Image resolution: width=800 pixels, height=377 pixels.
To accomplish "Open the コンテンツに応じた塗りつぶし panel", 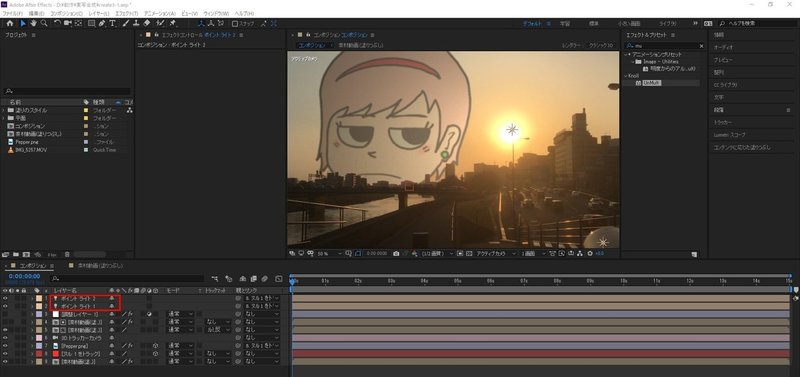I will pyautogui.click(x=743, y=147).
